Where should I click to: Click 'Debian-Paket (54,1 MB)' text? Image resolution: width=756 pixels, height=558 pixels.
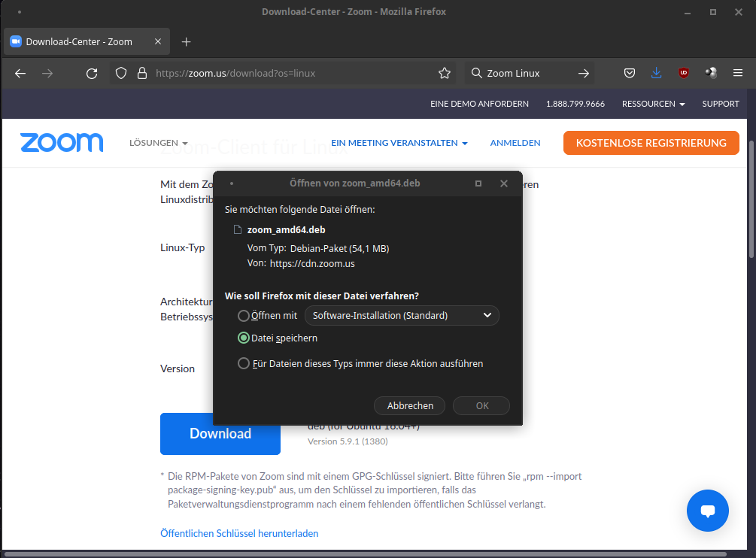tap(339, 249)
